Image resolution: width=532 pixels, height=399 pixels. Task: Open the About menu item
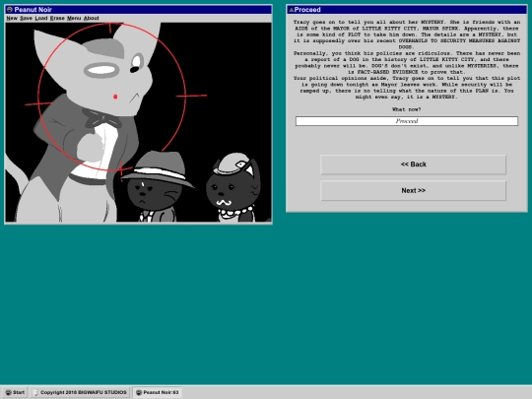coord(92,18)
